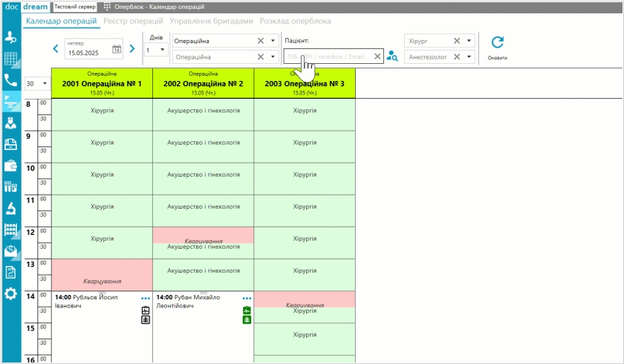The height and width of the screenshot is (364, 624).
Task: Open the phone calls sidebar icon
Action: 10,79
